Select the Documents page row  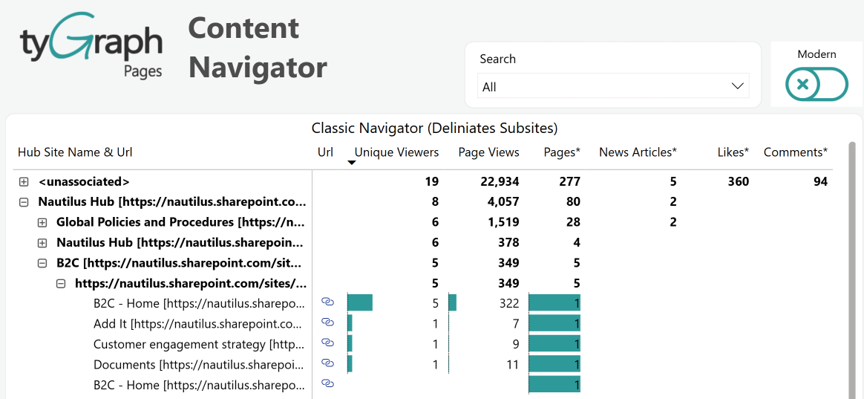click(x=198, y=364)
